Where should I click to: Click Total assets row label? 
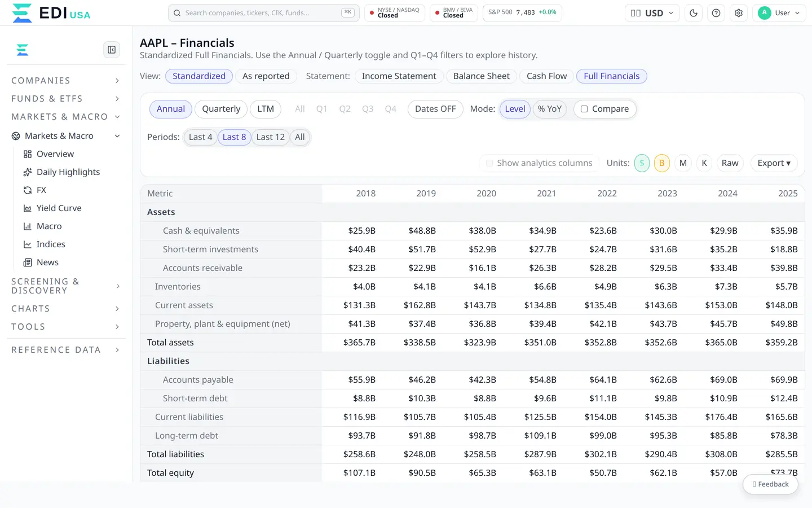pos(170,343)
